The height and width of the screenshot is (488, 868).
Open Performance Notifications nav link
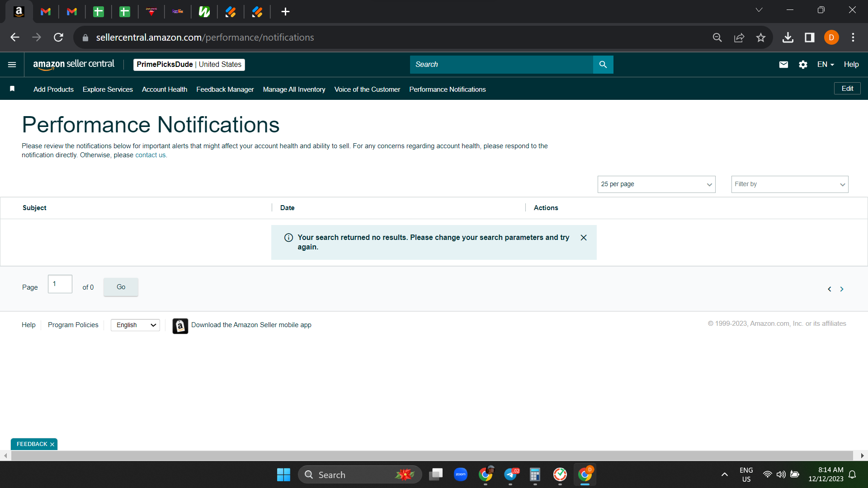tap(448, 89)
